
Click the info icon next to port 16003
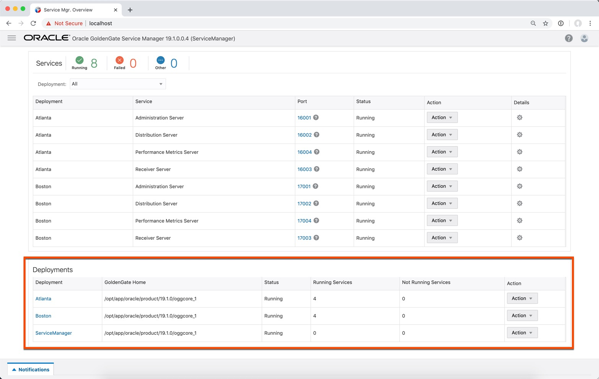317,169
